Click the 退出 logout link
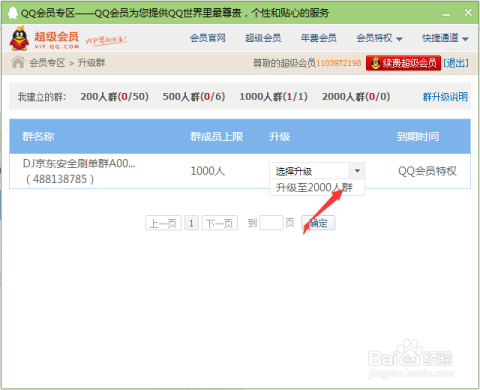 point(456,63)
